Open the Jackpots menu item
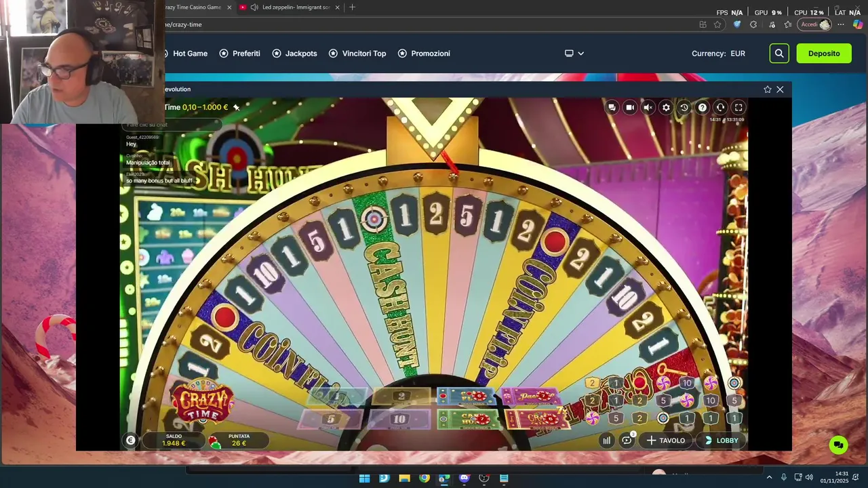Image resolution: width=868 pixels, height=488 pixels. [294, 54]
